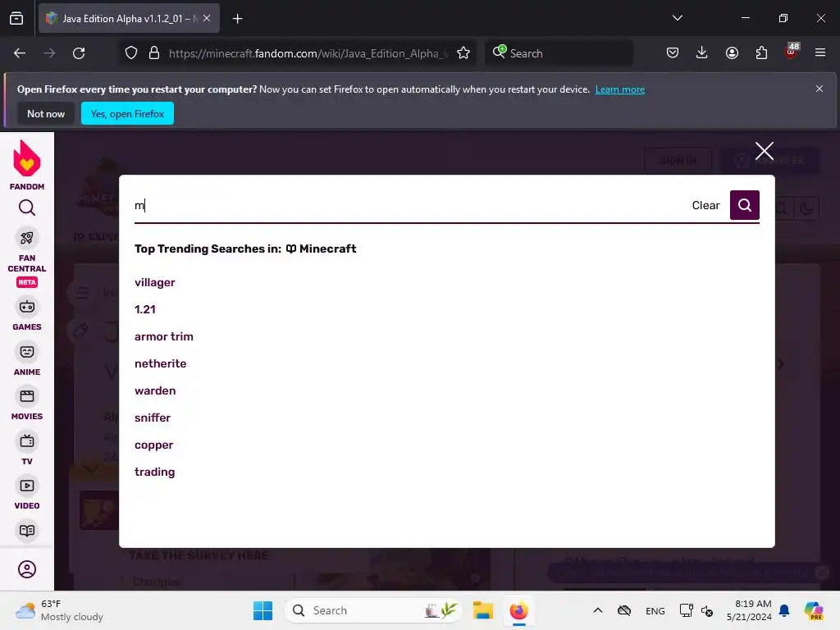This screenshot has width=840, height=630.
Task: Click 'Yes, open Firefox' button
Action: 127,113
